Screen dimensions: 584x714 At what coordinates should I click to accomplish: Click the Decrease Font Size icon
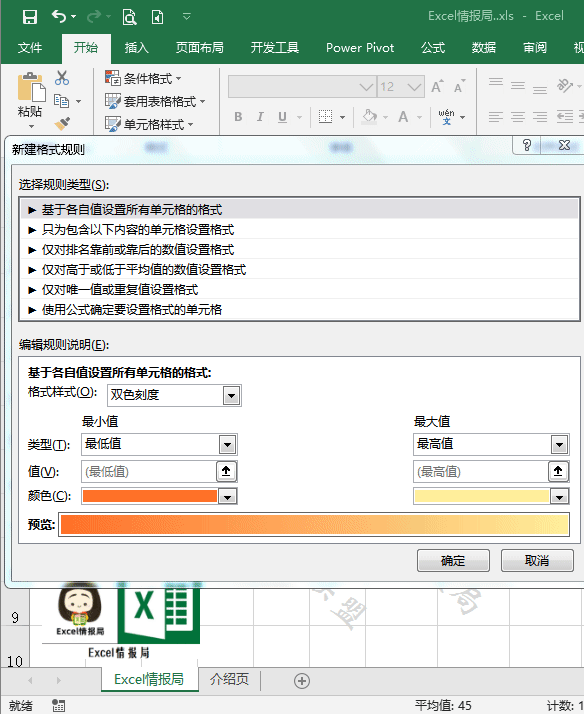(459, 86)
